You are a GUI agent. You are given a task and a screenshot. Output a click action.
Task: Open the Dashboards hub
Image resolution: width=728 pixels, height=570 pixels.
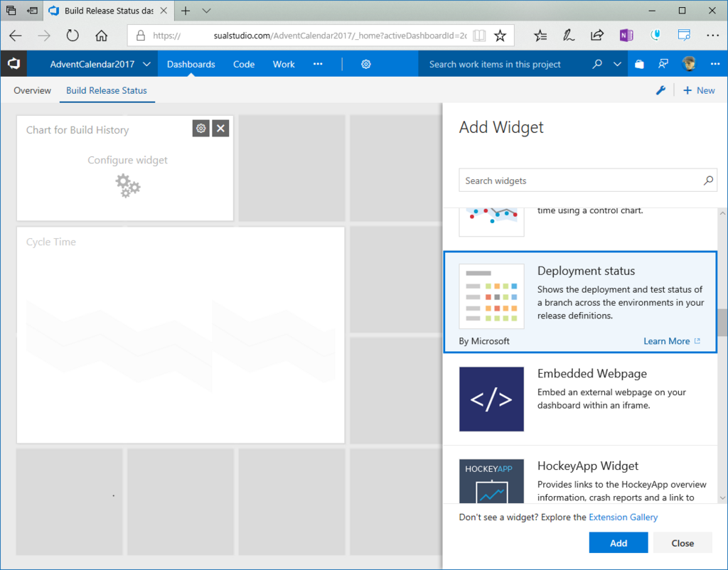(x=191, y=64)
